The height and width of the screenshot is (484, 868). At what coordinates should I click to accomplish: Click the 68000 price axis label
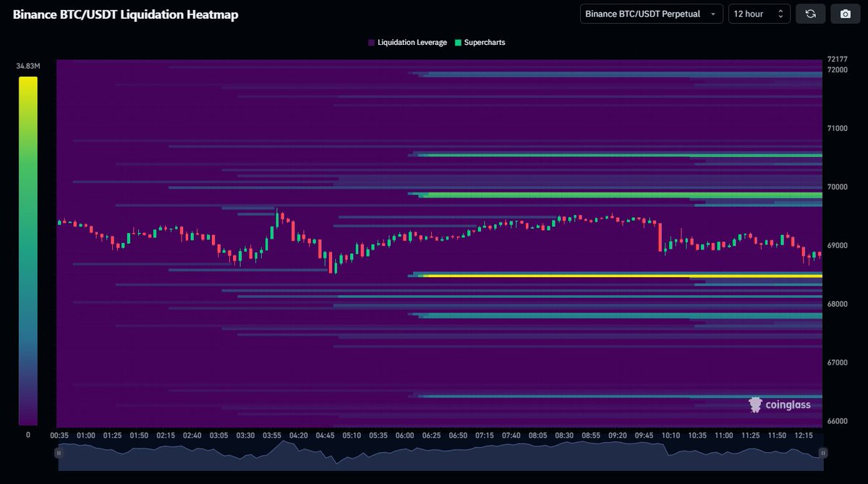point(838,304)
